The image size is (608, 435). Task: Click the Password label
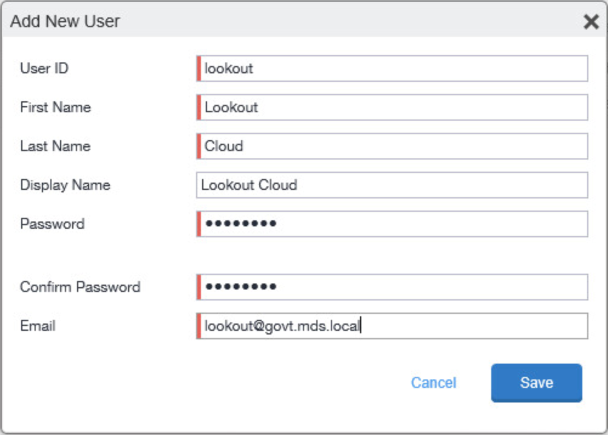click(52, 224)
